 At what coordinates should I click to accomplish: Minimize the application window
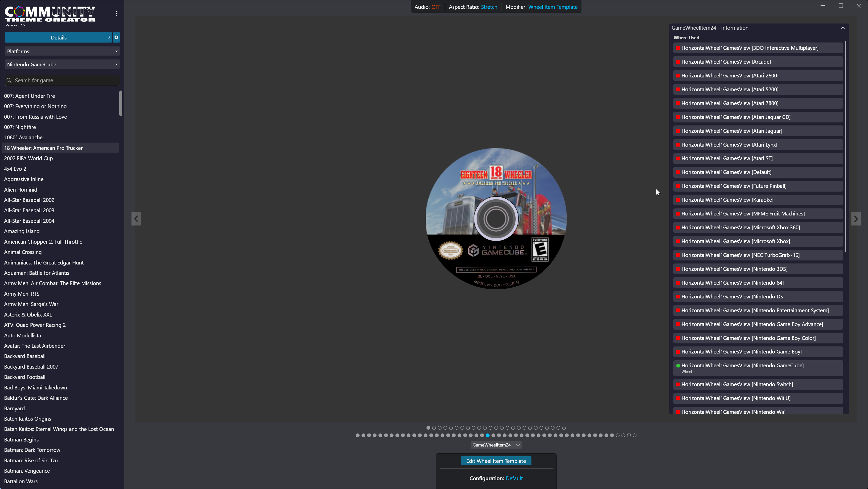pyautogui.click(x=823, y=6)
